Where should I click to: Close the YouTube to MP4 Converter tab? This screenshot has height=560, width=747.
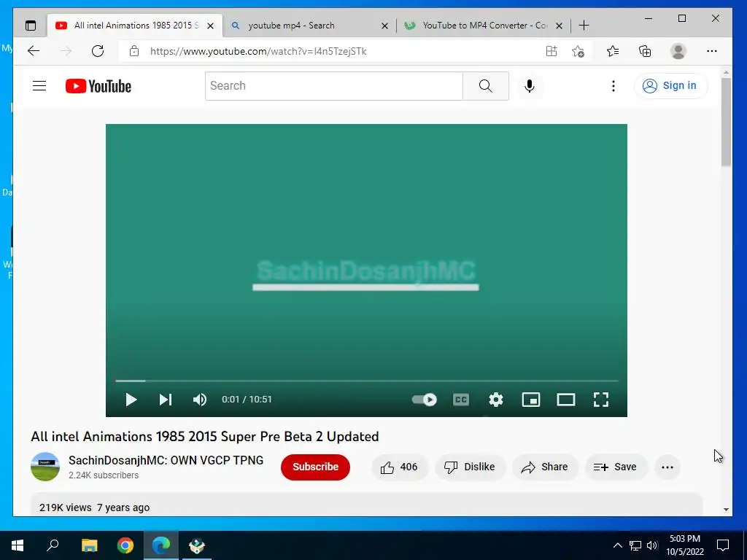(560, 26)
